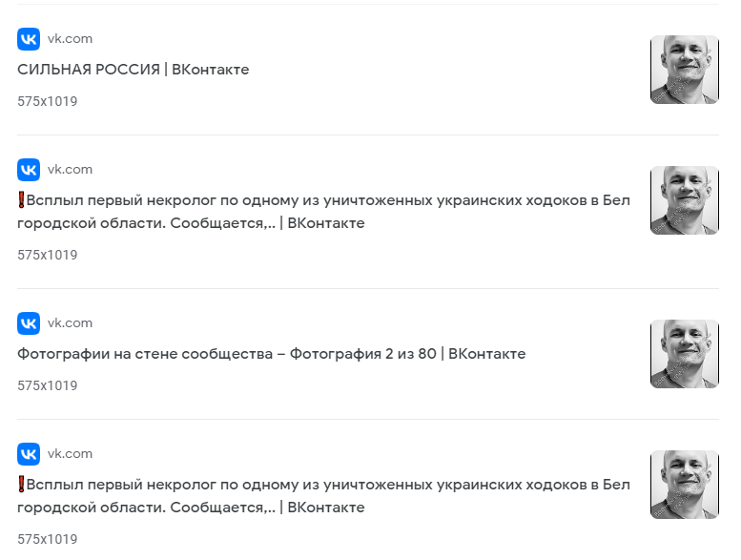
Task: Click 575x1019 size text under last result
Action: point(48,539)
